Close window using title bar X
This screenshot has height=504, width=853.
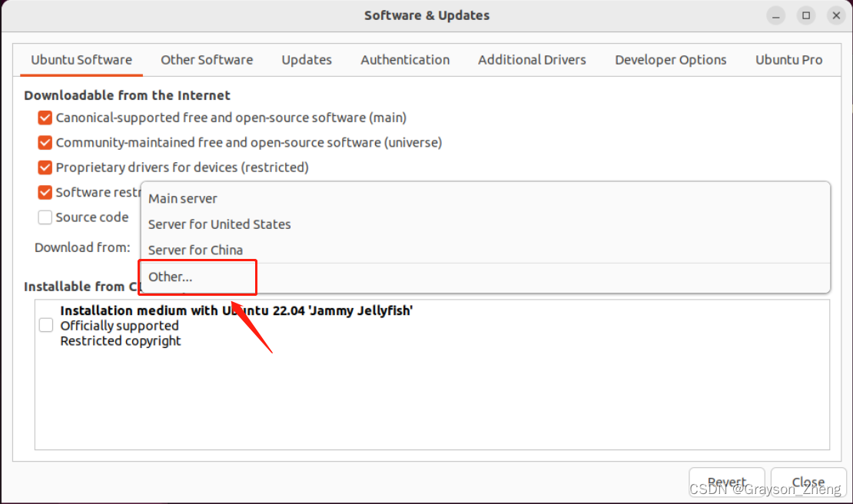point(835,15)
